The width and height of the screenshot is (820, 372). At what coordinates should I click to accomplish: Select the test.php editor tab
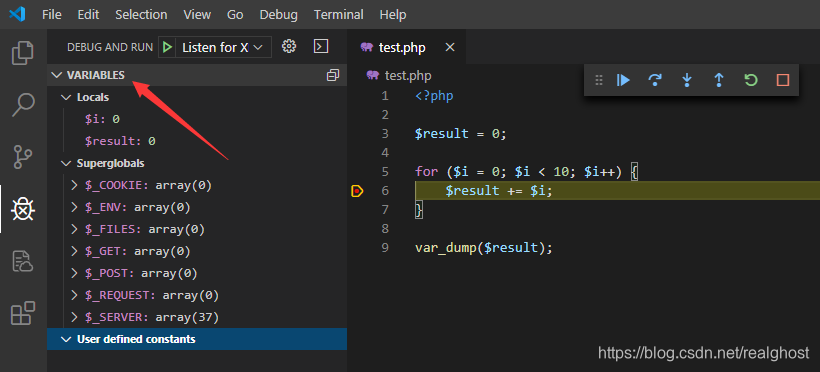pos(407,48)
